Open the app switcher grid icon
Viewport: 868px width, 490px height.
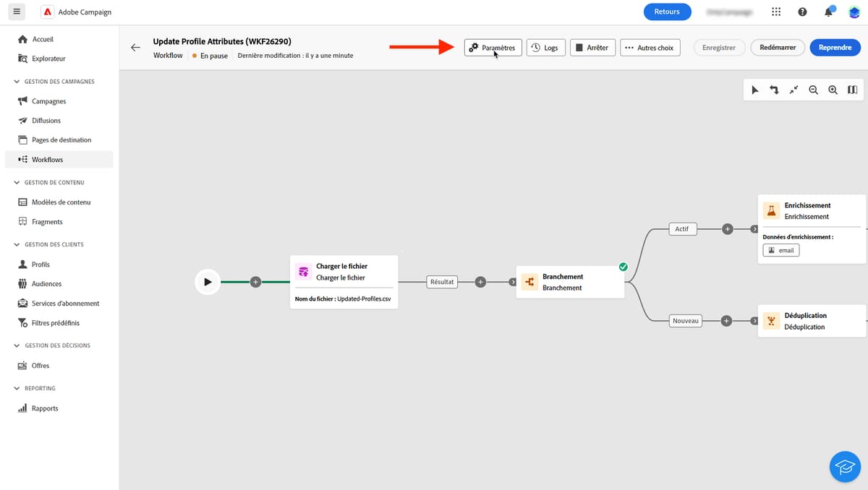(x=776, y=12)
